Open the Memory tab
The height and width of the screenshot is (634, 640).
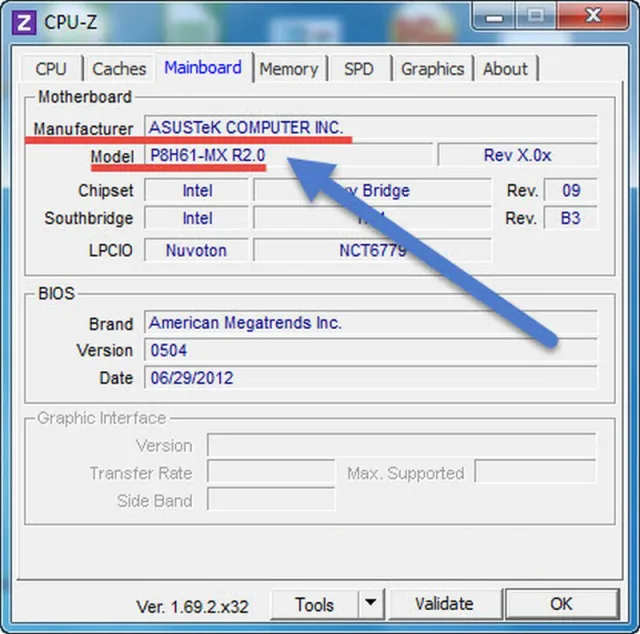289,68
